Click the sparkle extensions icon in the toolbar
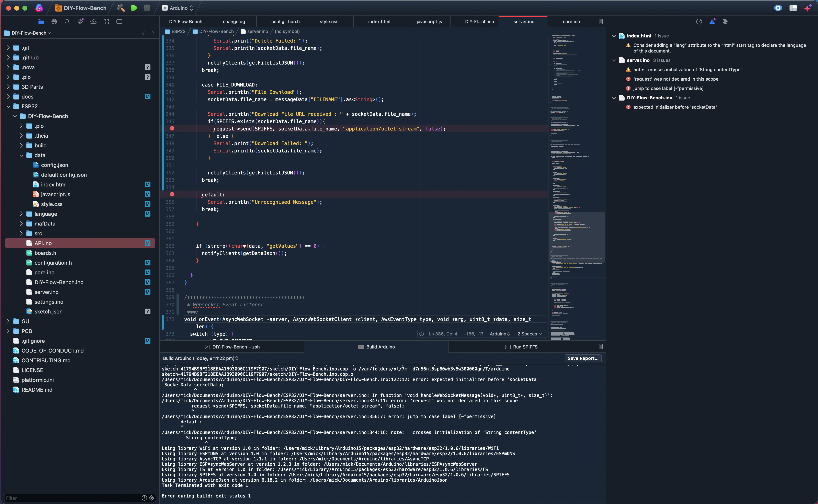This screenshot has height=504, width=818. click(x=808, y=8)
